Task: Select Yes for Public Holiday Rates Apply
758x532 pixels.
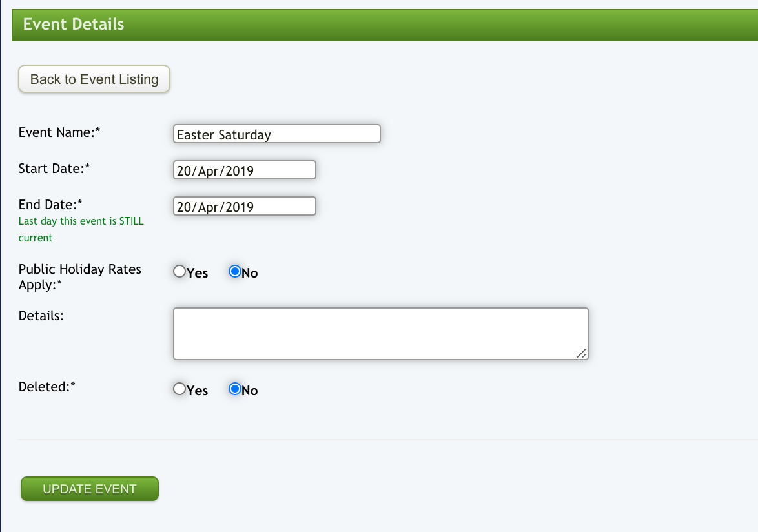Action: coord(179,272)
